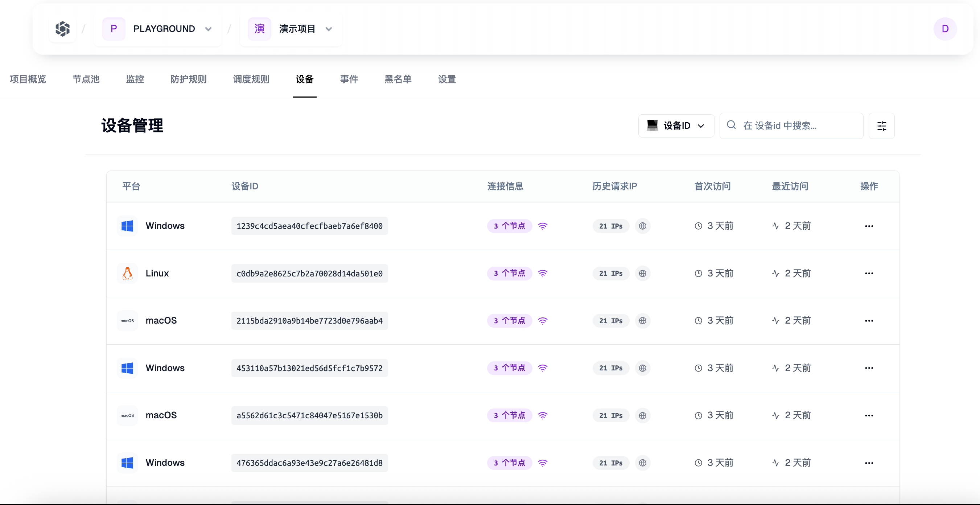Click device ID 1239c4cd5aea40cfecfbaeb7a6ef8400

[x=309, y=226]
